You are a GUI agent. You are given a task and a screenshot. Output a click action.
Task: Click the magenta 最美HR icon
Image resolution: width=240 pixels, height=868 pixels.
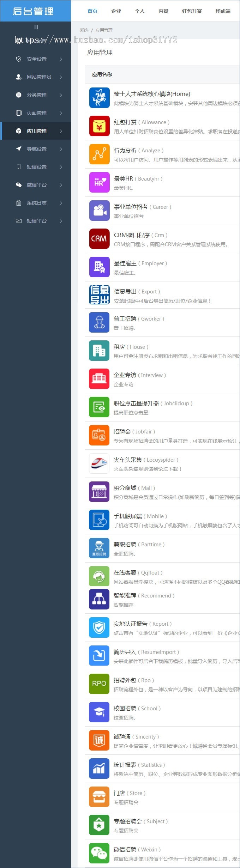coord(99,182)
